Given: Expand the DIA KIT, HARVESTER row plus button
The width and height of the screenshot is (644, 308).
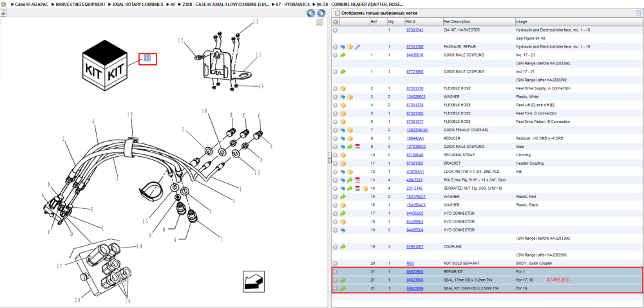Looking at the screenshot, I should [x=335, y=30].
